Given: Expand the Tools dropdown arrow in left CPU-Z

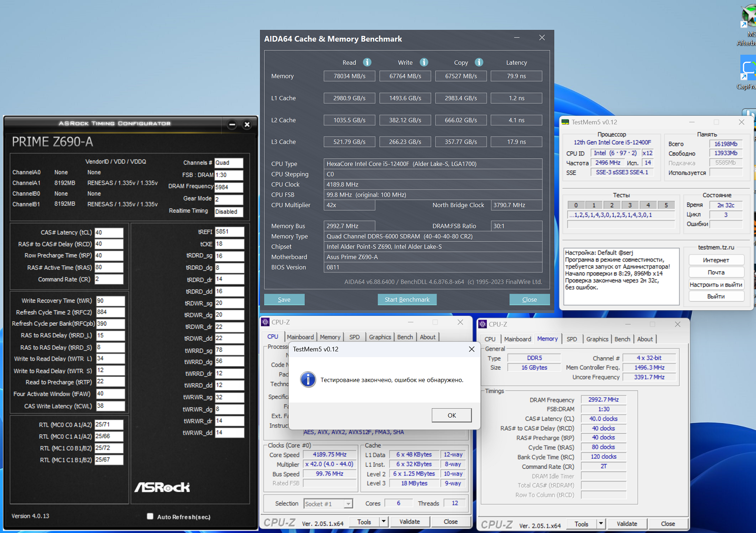Looking at the screenshot, I should click(x=384, y=522).
